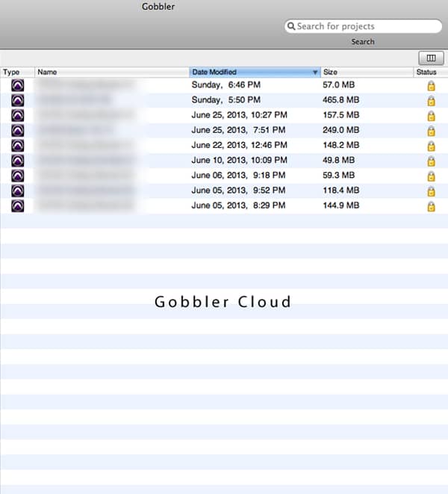
Task: Click the lock icon for June 05, 9:52 PM project
Action: [431, 191]
